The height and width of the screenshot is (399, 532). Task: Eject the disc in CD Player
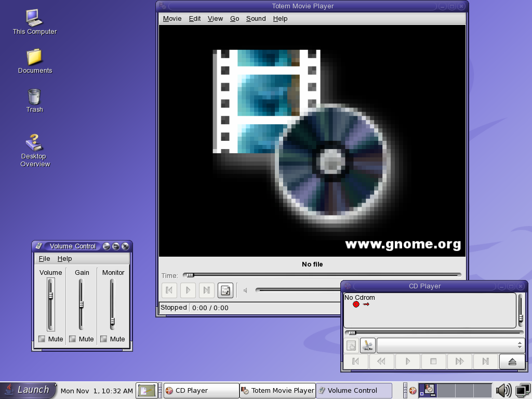[x=512, y=362]
